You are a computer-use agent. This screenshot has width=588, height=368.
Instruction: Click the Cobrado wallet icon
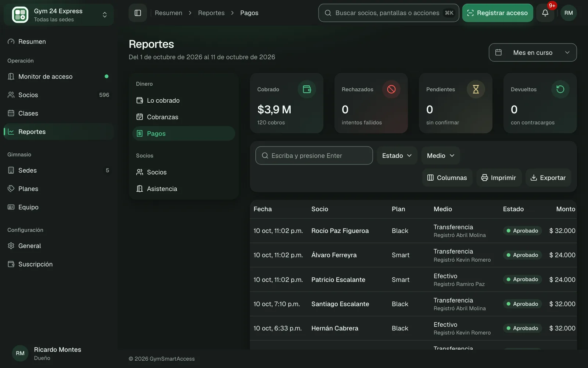307,89
